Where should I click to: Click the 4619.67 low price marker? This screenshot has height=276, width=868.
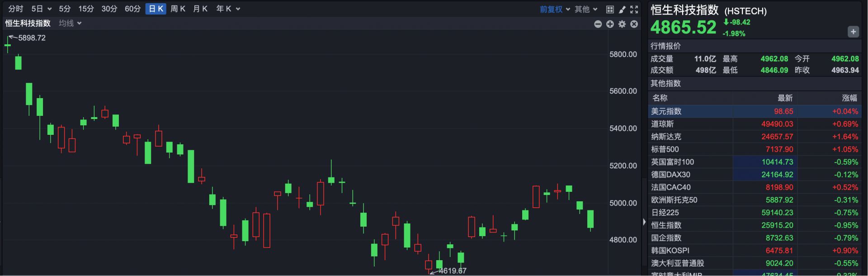point(453,271)
